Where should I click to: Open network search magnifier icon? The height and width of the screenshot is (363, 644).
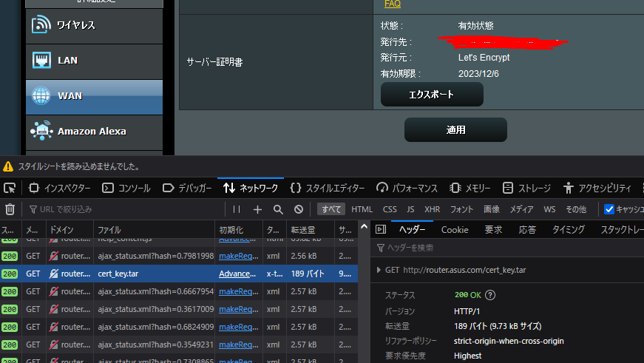coord(278,209)
